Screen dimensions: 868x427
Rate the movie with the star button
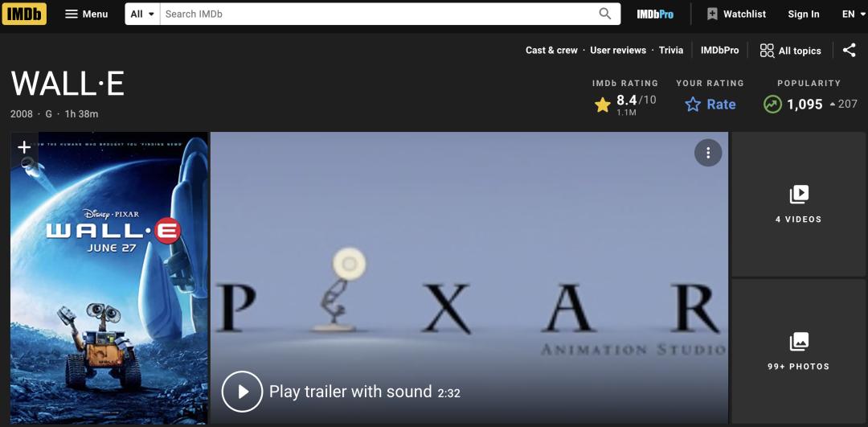coord(710,104)
